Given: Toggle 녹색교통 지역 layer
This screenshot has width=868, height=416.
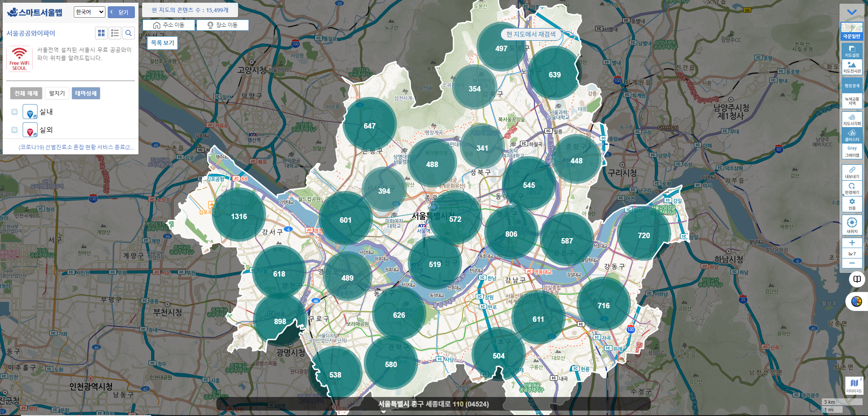Looking at the screenshot, I should point(852,101).
